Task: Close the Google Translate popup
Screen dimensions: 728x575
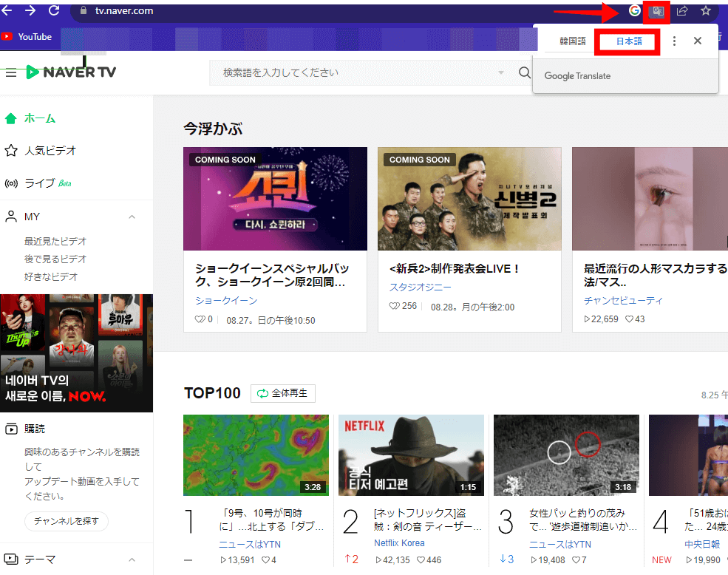Action: click(697, 41)
